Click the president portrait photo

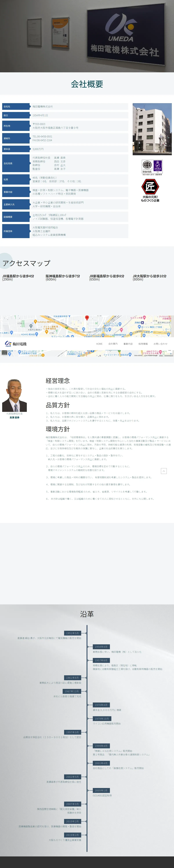(14, 395)
